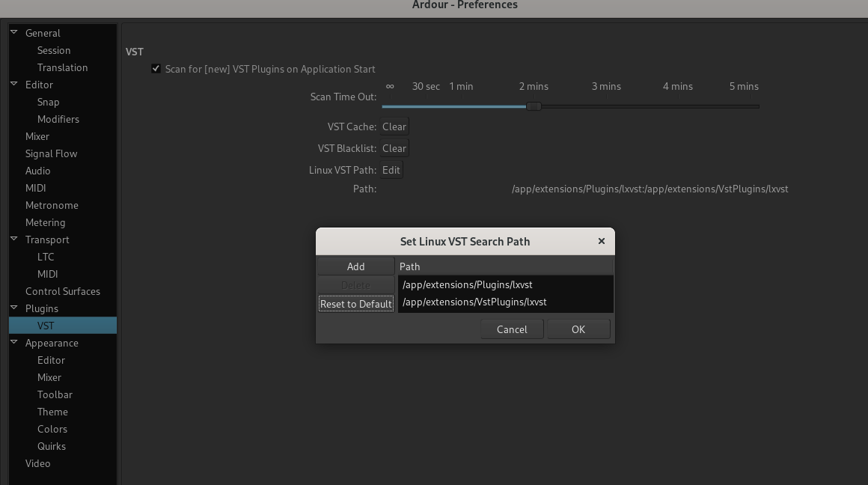The width and height of the screenshot is (868, 485).
Task: Open the top-level MIDI preferences page
Action: click(x=35, y=188)
